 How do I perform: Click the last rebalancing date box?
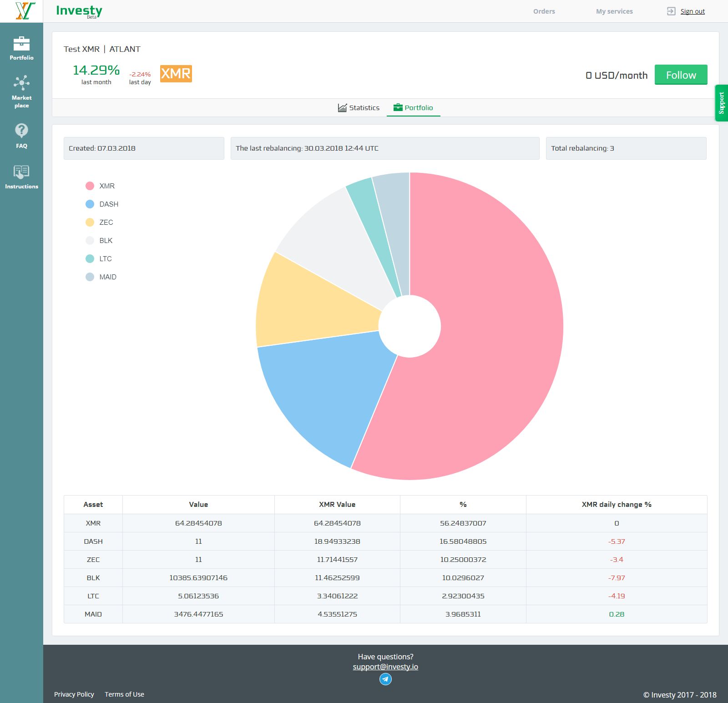[x=385, y=148]
